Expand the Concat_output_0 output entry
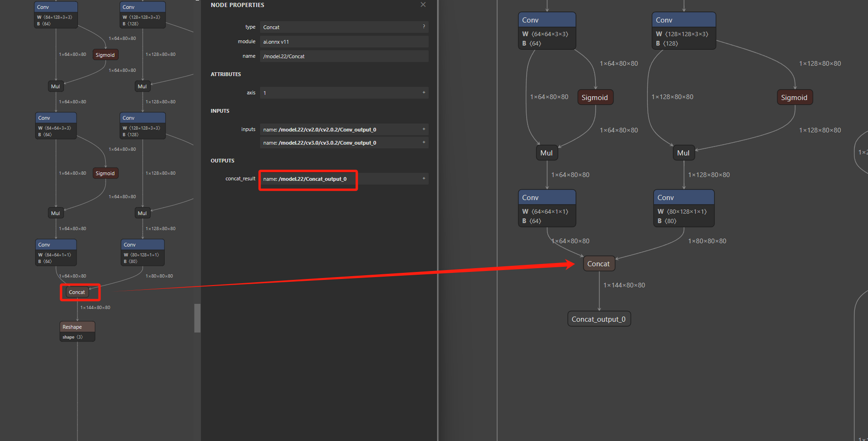Viewport: 868px width, 441px height. pos(424,178)
